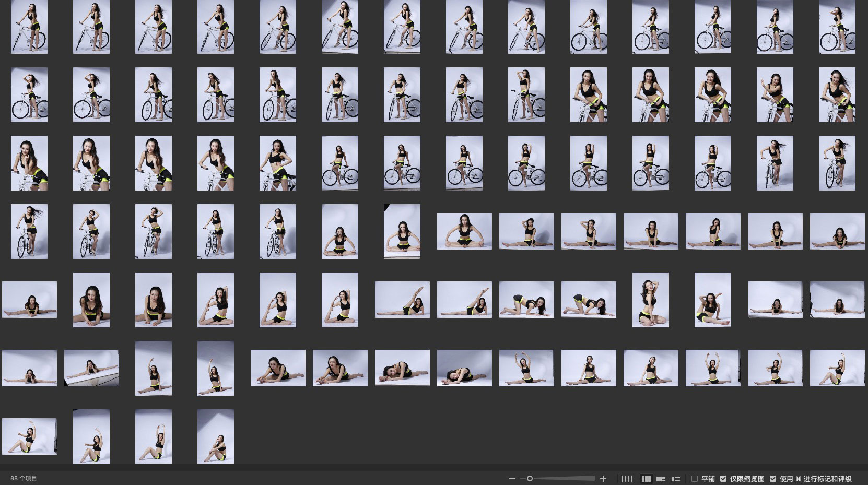Screen dimensions: 868x485
Task: Select the first thumbnail in the second row
Action: coord(29,94)
